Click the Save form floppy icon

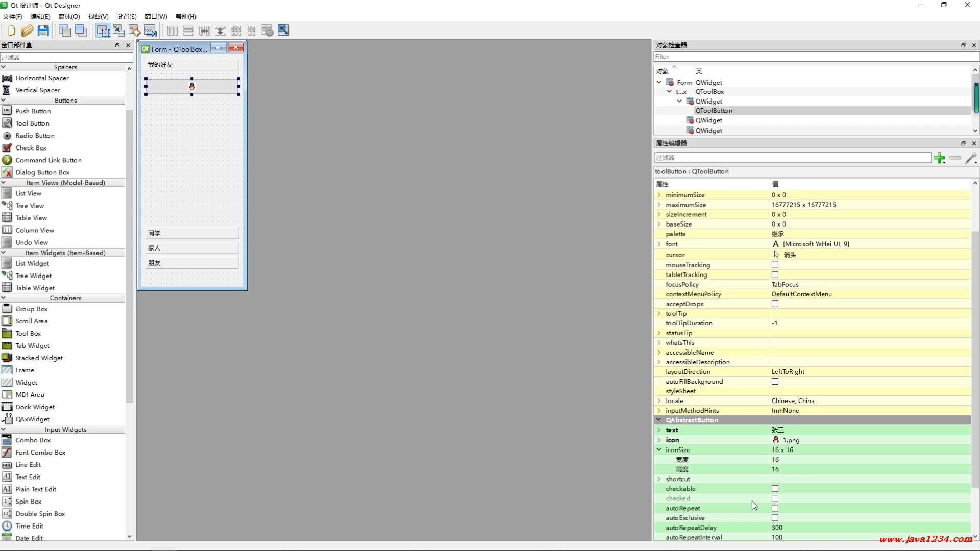coord(43,31)
